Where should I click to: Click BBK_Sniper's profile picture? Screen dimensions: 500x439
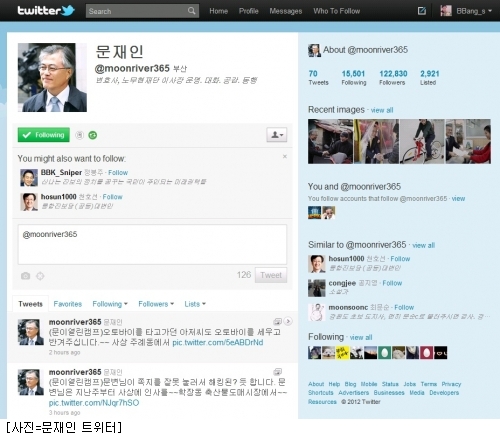point(29,178)
